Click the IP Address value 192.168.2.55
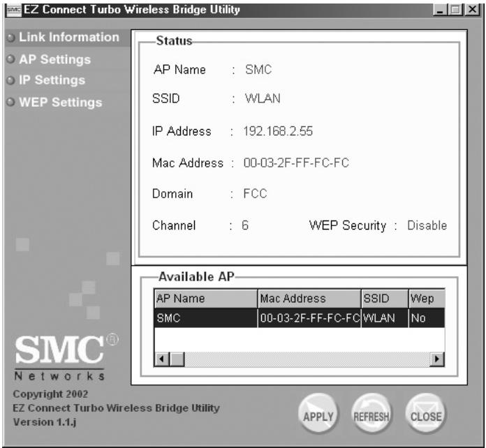486x448 pixels. (278, 131)
